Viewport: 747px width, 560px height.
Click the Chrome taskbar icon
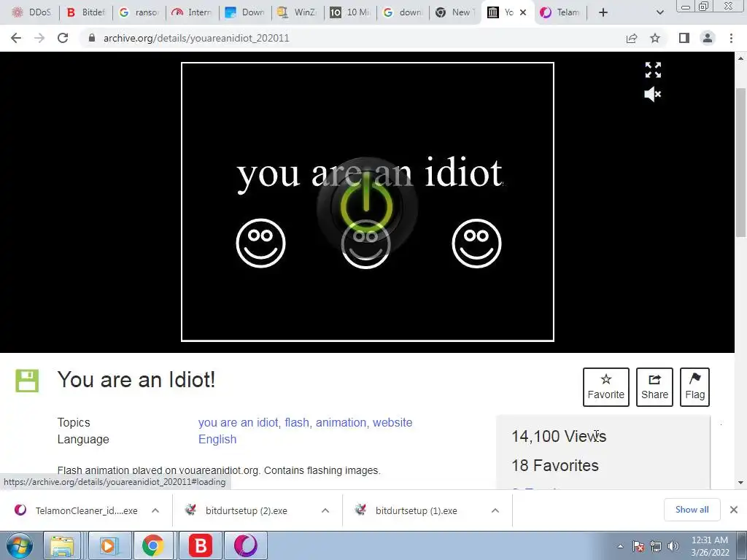tap(152, 545)
